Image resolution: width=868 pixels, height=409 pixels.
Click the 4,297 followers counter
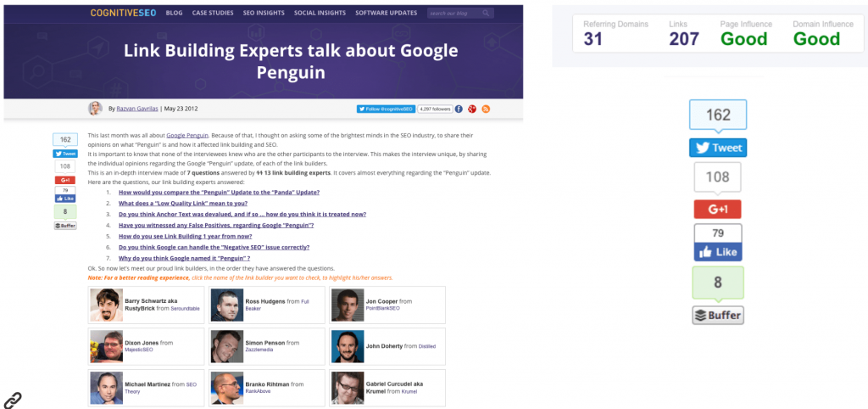(x=435, y=109)
